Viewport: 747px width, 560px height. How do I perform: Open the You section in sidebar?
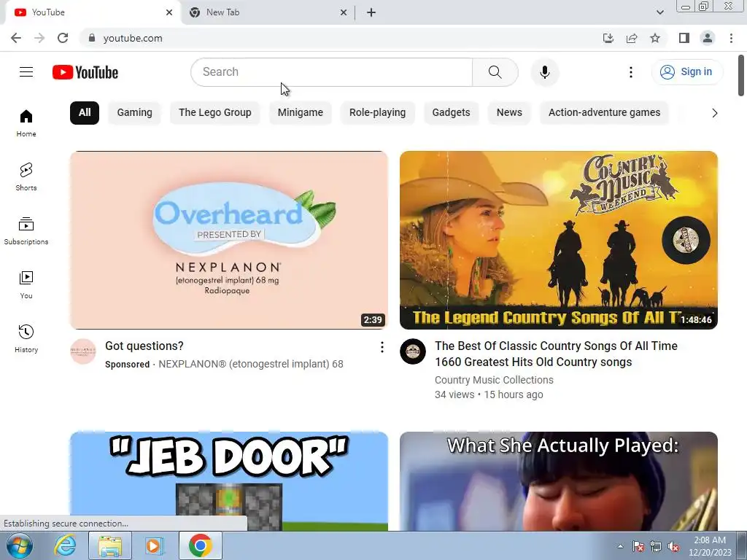[26, 285]
